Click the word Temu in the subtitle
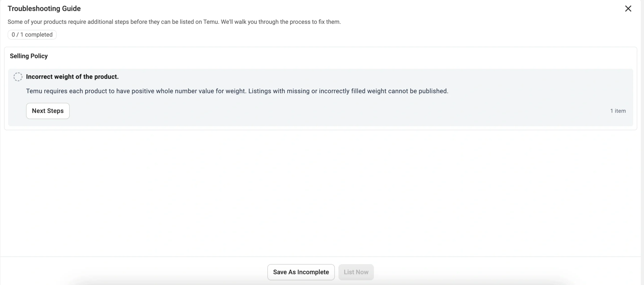This screenshot has width=644, height=285. (210, 22)
